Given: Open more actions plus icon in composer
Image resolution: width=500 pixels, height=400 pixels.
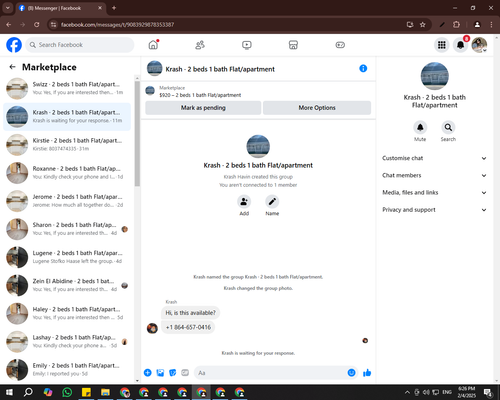Looking at the screenshot, I should pos(147,373).
